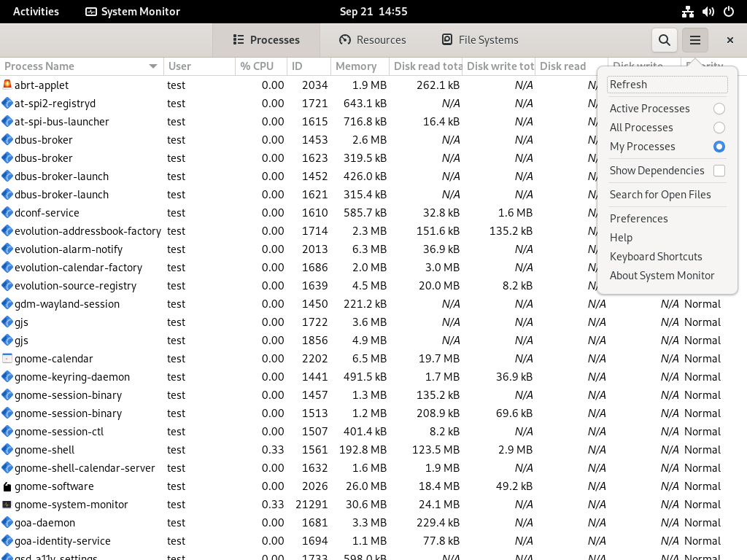Click the gnome-shell-calendar-server process icon
The width and height of the screenshot is (747, 560).
click(7, 468)
